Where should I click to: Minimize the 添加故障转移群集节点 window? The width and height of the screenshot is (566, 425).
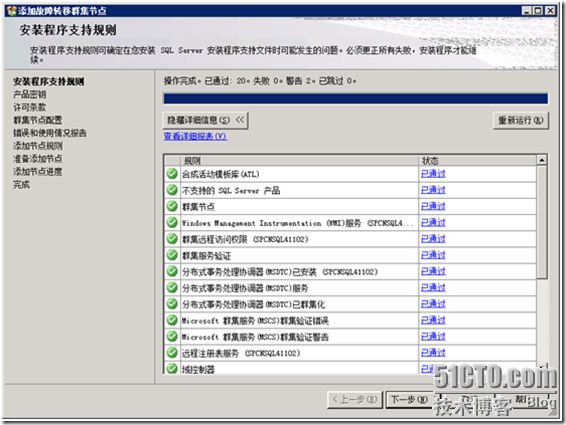tap(527, 11)
